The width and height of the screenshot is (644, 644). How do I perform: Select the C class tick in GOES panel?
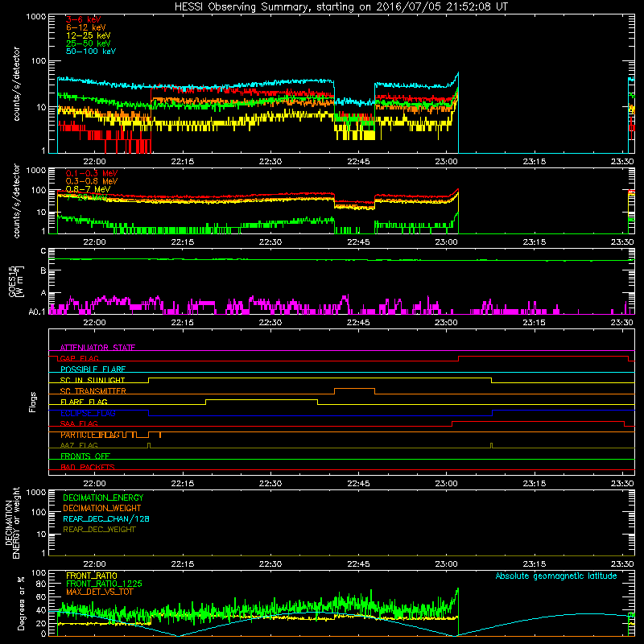click(x=43, y=250)
